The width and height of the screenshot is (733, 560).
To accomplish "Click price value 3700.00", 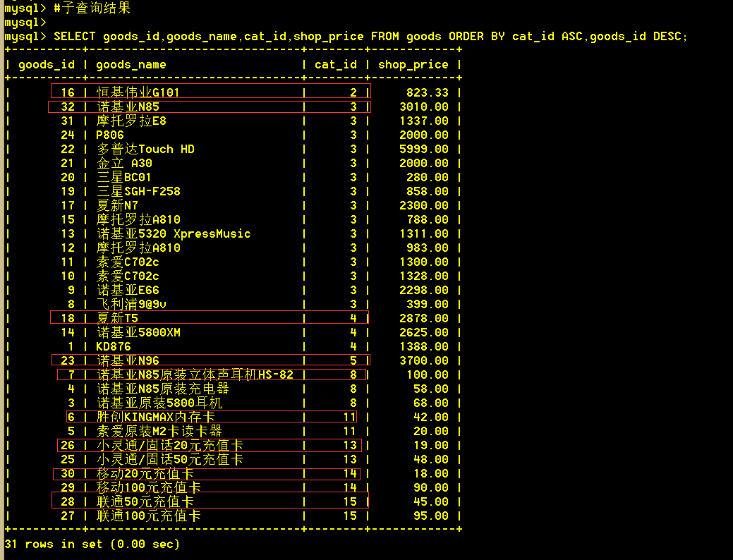I will (424, 361).
